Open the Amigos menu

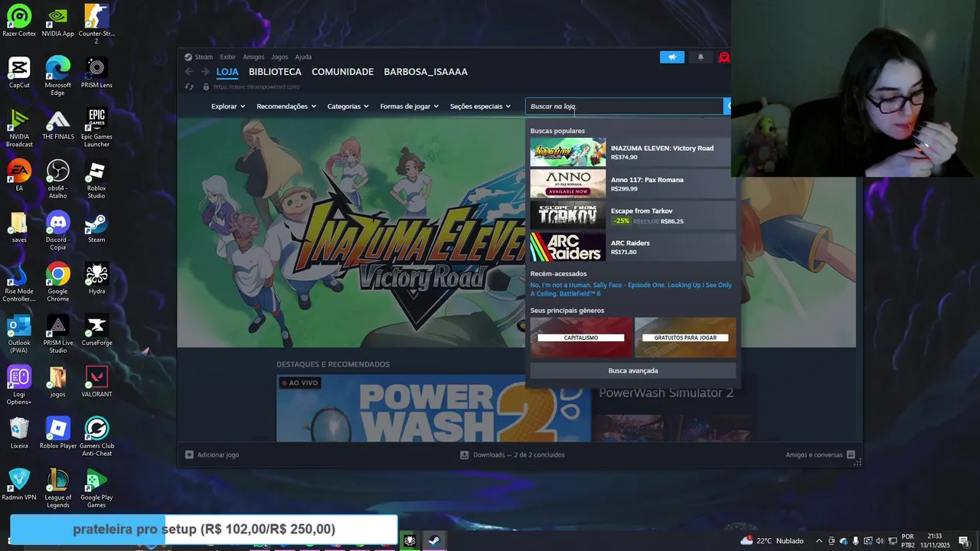253,57
